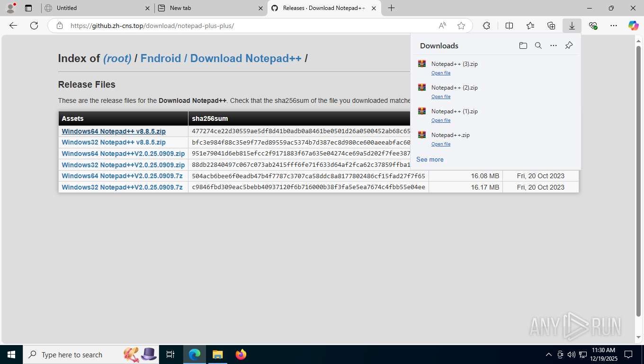The height and width of the screenshot is (364, 644).
Task: Click the Assets column header
Action: coord(123,118)
